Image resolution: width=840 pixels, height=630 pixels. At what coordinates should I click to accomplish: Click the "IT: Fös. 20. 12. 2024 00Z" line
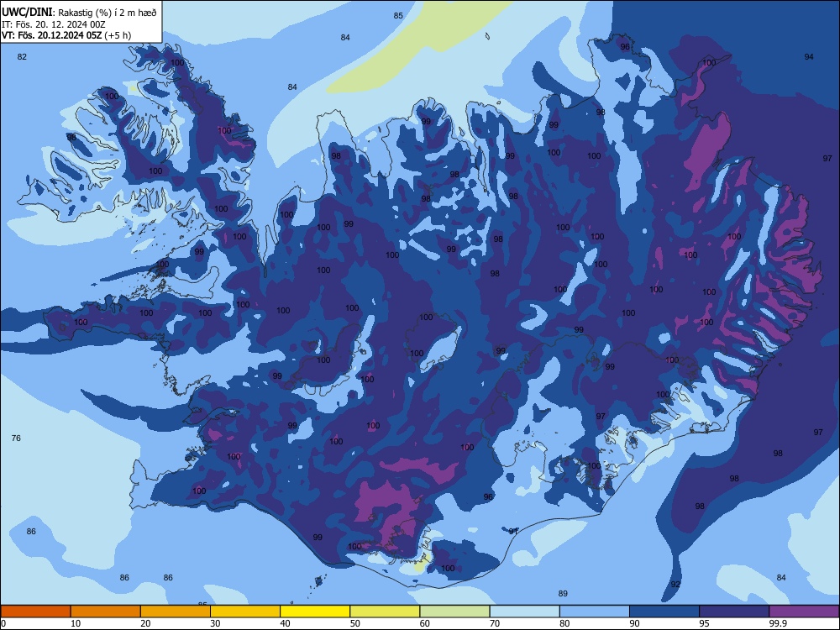(x=54, y=24)
